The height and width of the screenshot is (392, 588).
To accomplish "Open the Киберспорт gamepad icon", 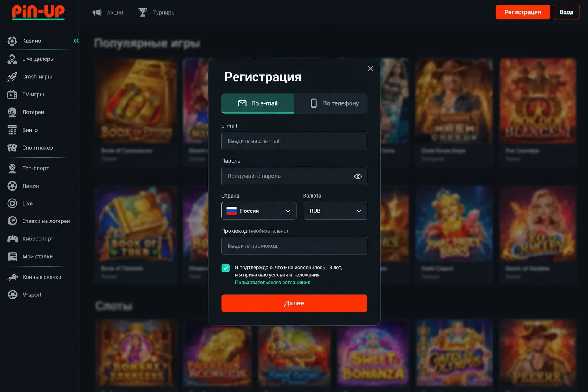I will coord(13,239).
